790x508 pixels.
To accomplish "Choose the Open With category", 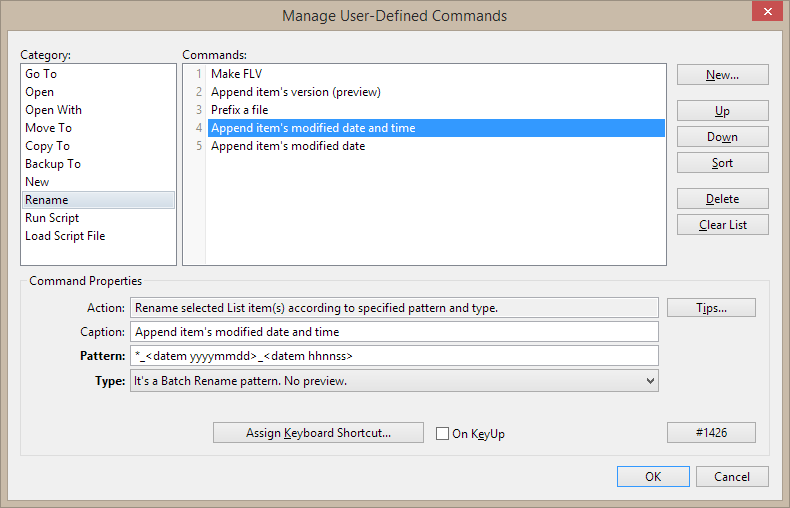I will (x=53, y=110).
